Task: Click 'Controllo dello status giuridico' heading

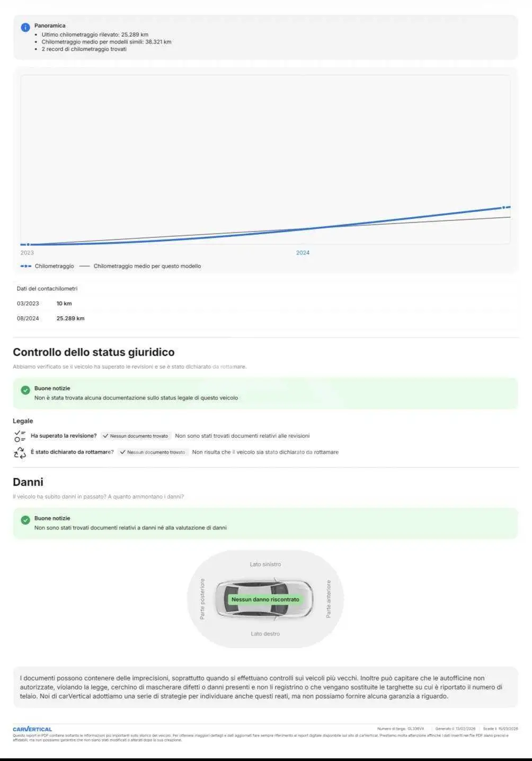Action: [94, 352]
